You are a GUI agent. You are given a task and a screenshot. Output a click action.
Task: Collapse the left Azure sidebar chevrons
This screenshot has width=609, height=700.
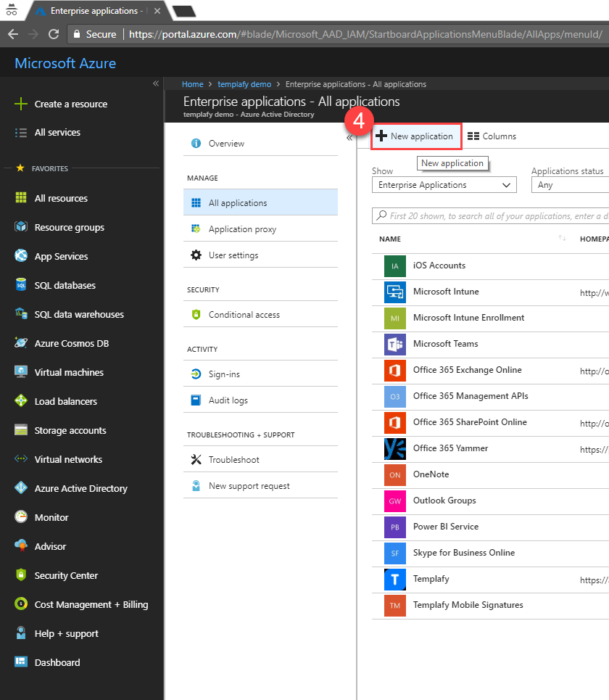tap(156, 83)
